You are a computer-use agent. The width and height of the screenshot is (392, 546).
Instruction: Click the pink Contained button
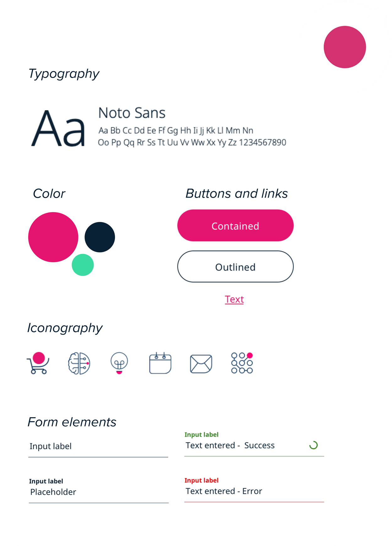[235, 226]
